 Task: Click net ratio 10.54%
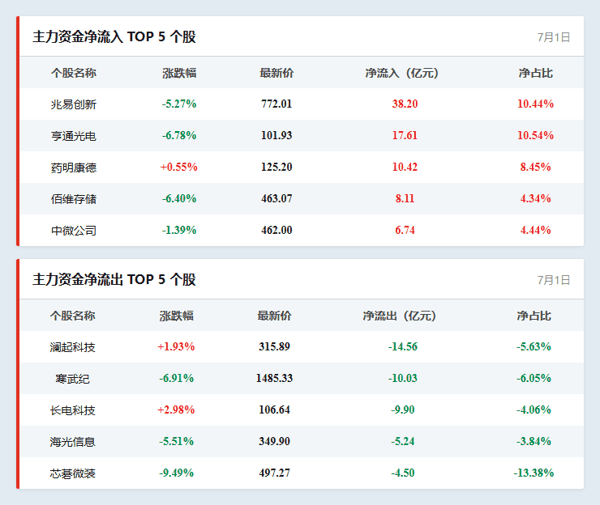click(536, 135)
